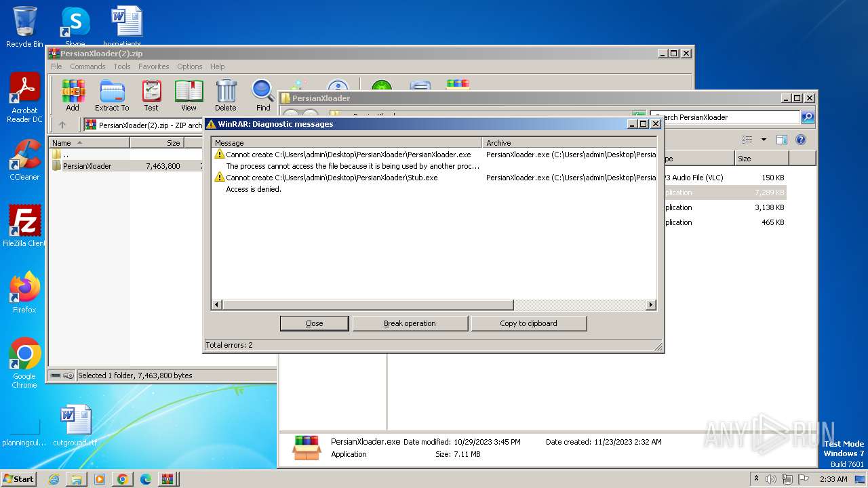This screenshot has width=868, height=488.
Task: Show hidden system tray icons
Action: [756, 479]
